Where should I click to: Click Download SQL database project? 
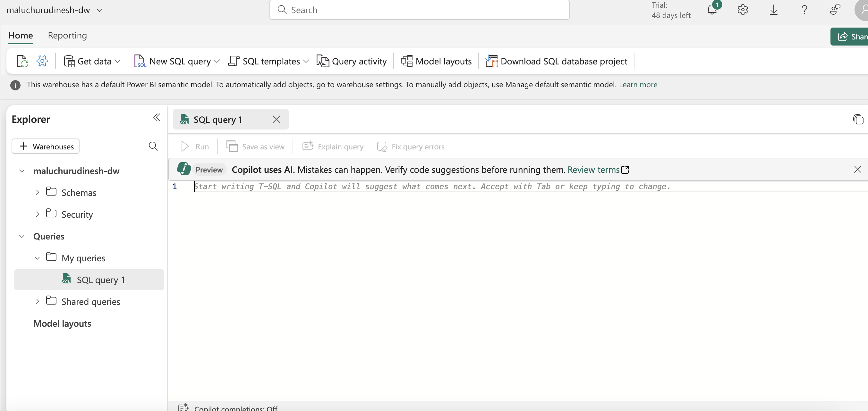pyautogui.click(x=556, y=61)
